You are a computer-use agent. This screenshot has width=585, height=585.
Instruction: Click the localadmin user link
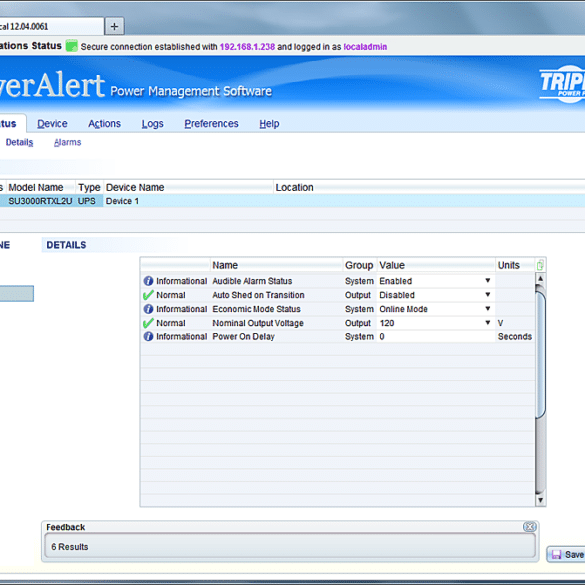365,47
